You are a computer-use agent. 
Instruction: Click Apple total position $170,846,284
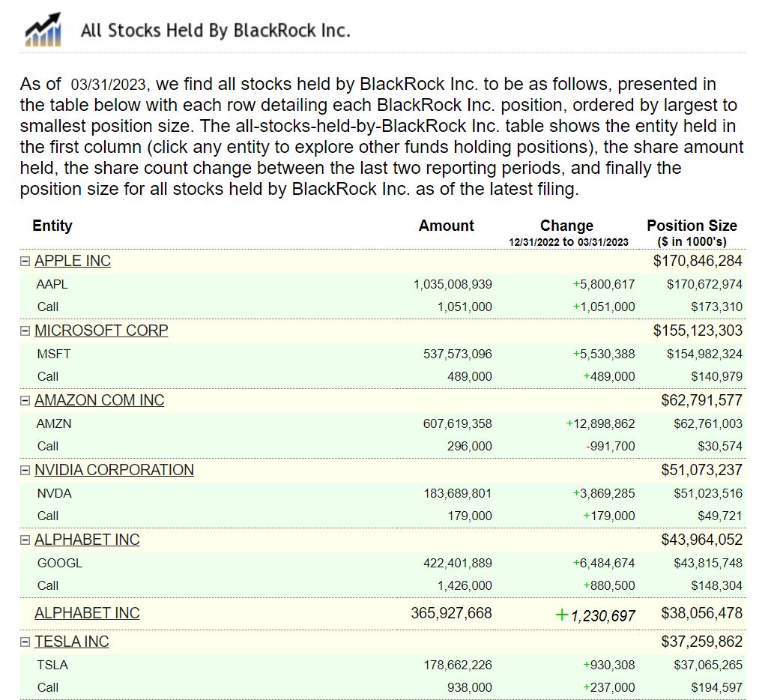click(698, 261)
